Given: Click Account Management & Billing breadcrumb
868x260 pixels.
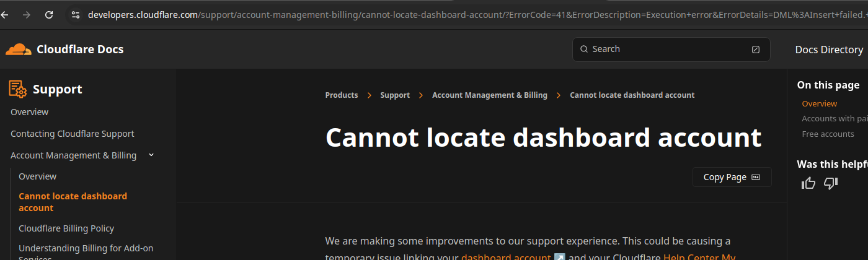Looking at the screenshot, I should [x=490, y=95].
